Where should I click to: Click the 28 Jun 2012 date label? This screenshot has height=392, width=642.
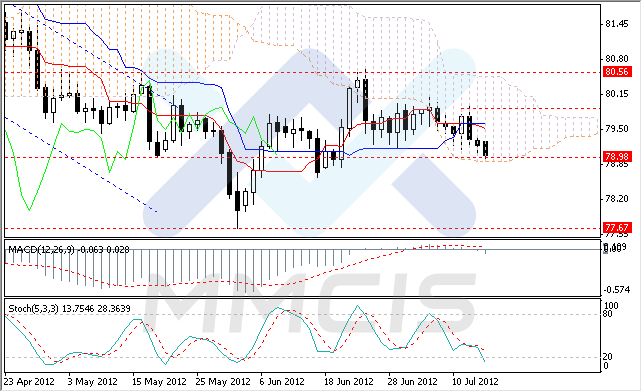[x=413, y=382]
